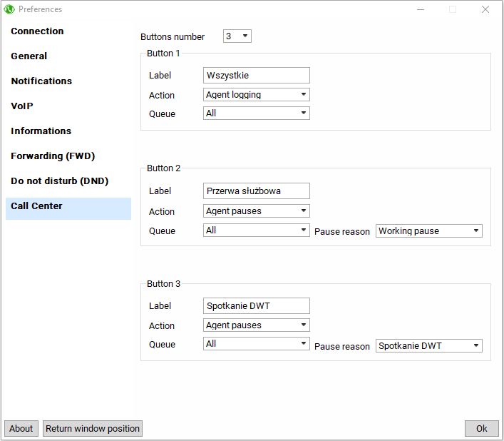Close the Preferences window
504x441 pixels.
click(x=485, y=9)
